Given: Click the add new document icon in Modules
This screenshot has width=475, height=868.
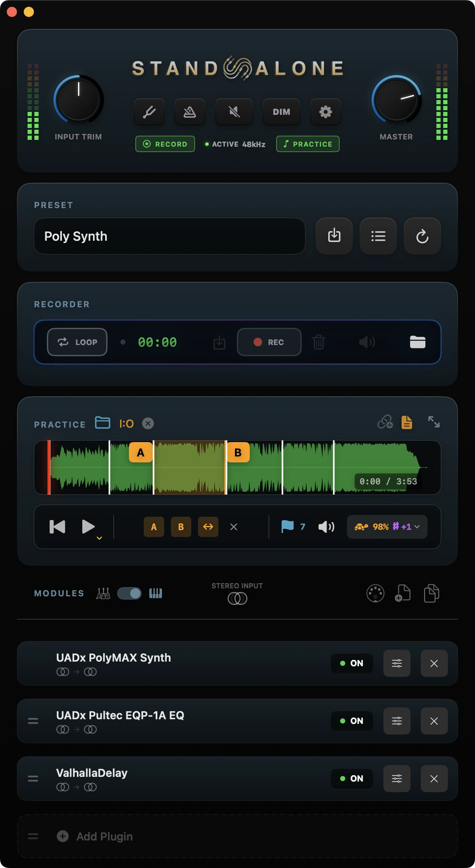Looking at the screenshot, I should [x=402, y=593].
